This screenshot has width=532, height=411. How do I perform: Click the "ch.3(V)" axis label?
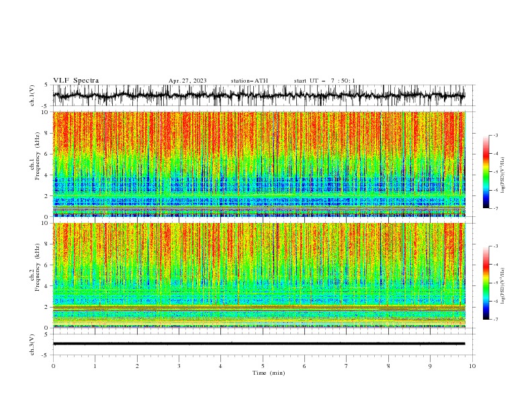32,345
